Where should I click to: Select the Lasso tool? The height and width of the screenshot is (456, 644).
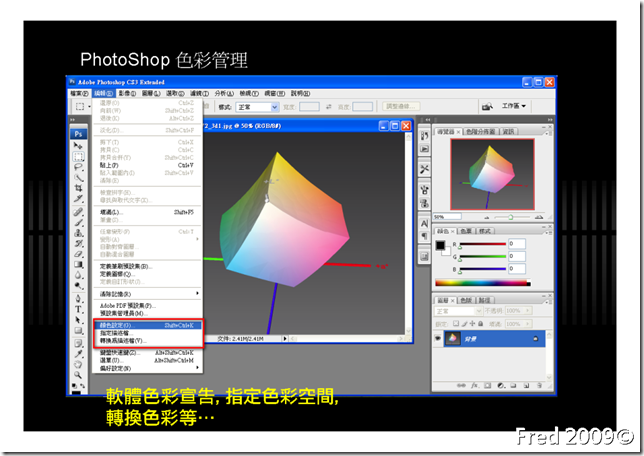coord(78,167)
